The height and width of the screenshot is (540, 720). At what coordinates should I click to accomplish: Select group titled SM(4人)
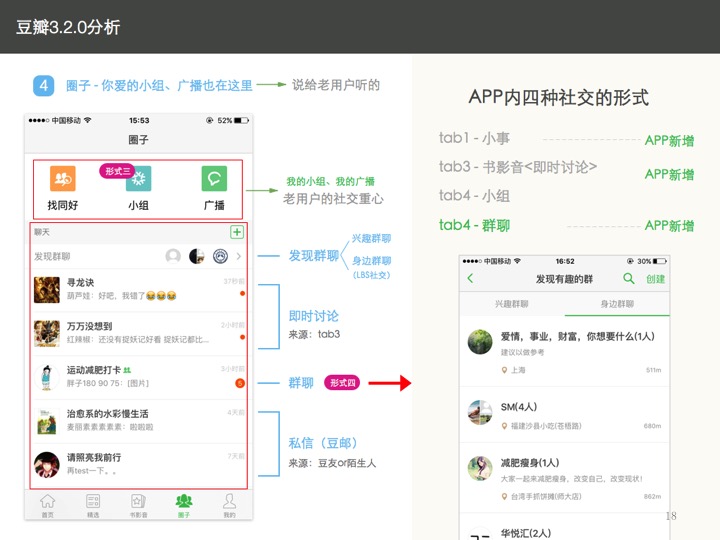coord(519,407)
